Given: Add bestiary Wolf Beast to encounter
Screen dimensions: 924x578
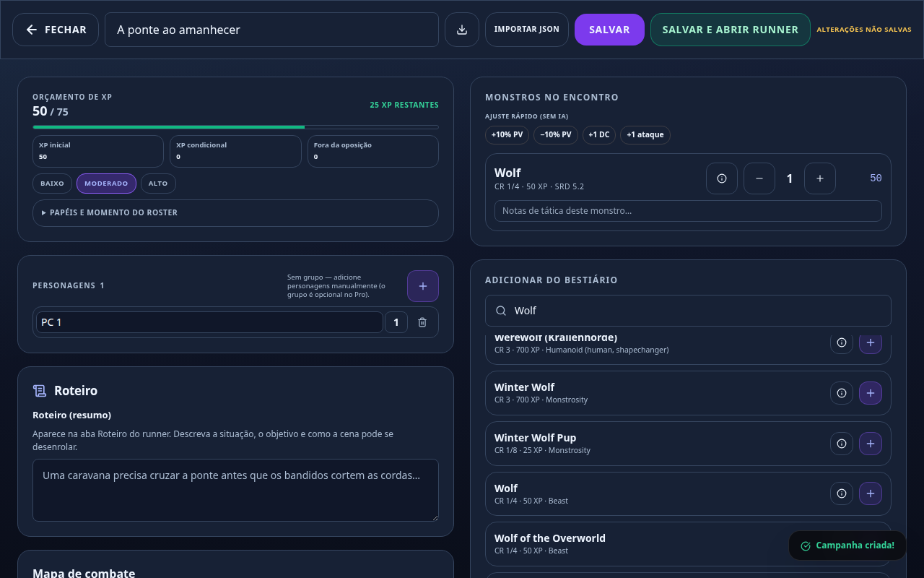Looking at the screenshot, I should [x=871, y=493].
